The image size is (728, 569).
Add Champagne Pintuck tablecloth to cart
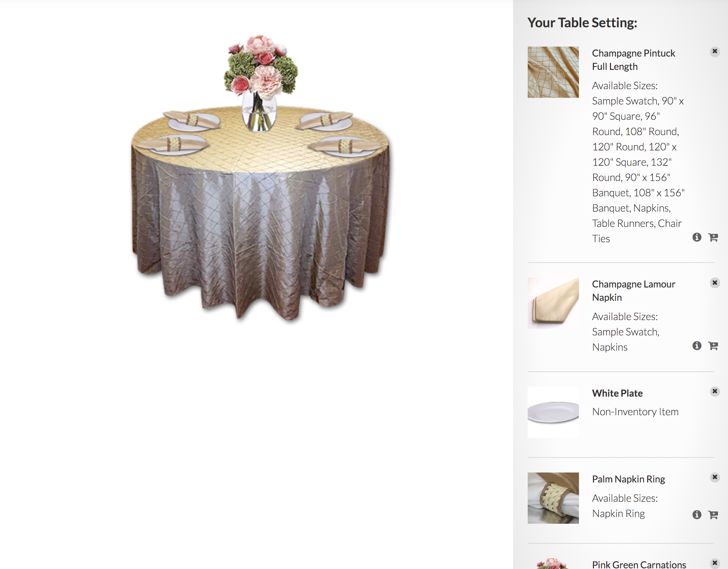tap(713, 237)
